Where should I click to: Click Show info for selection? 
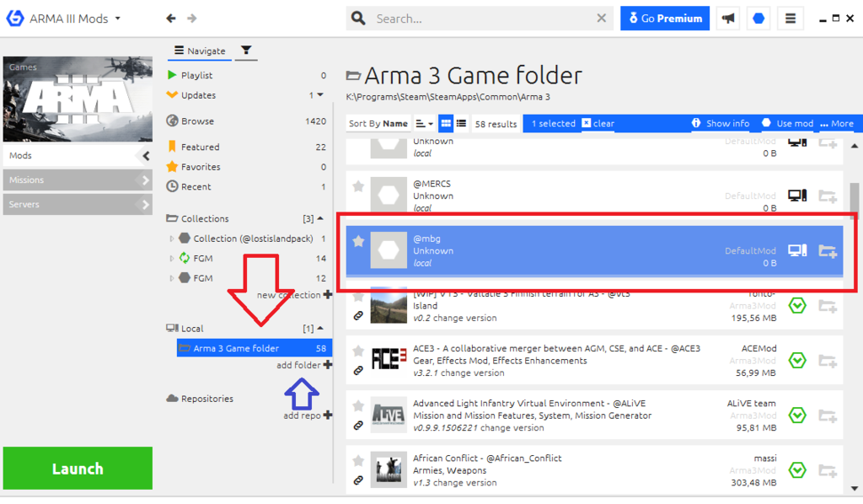[721, 123]
